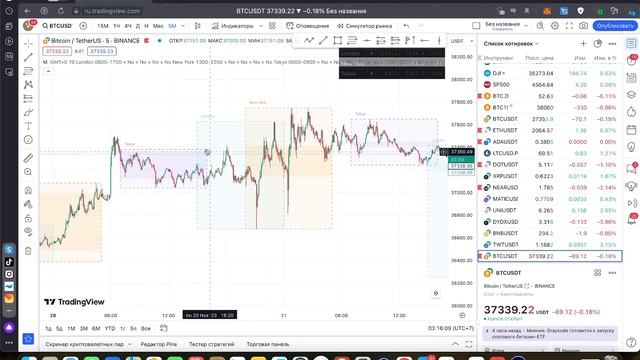This screenshot has height=360, width=640.
Task: Add a symbol to the watchlist
Action: 583,44
